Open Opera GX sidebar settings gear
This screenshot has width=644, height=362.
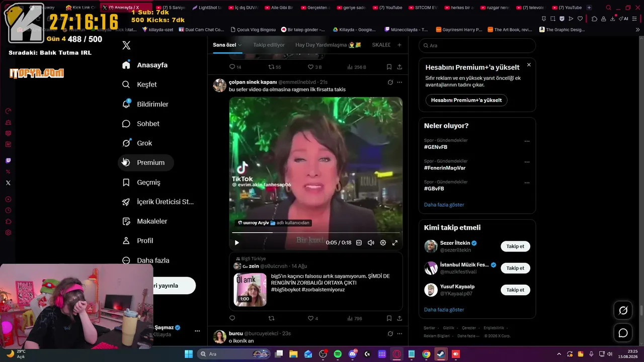click(x=8, y=232)
